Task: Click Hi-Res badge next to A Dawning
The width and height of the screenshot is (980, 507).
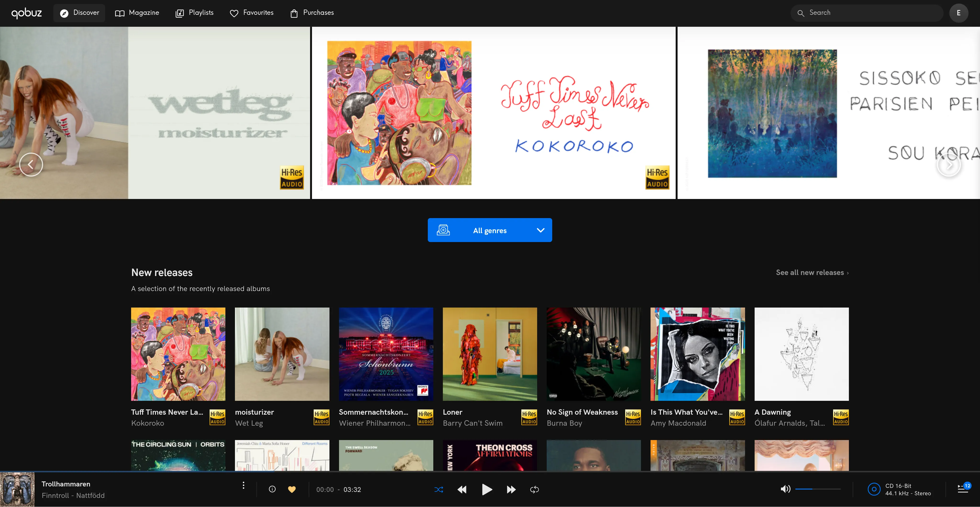Action: (x=841, y=417)
